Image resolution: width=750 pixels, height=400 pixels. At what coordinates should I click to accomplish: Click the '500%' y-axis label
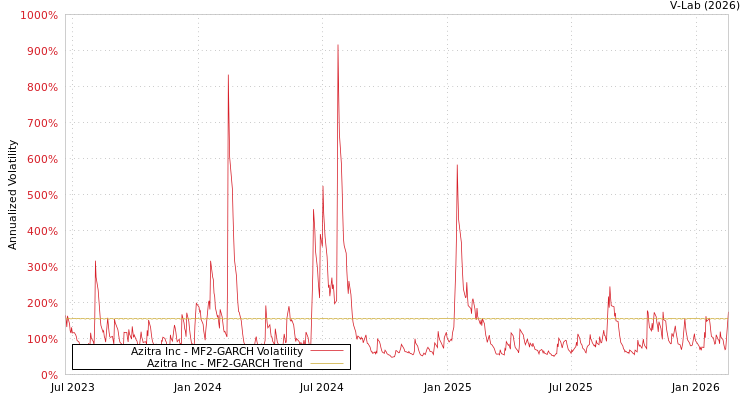[42, 195]
